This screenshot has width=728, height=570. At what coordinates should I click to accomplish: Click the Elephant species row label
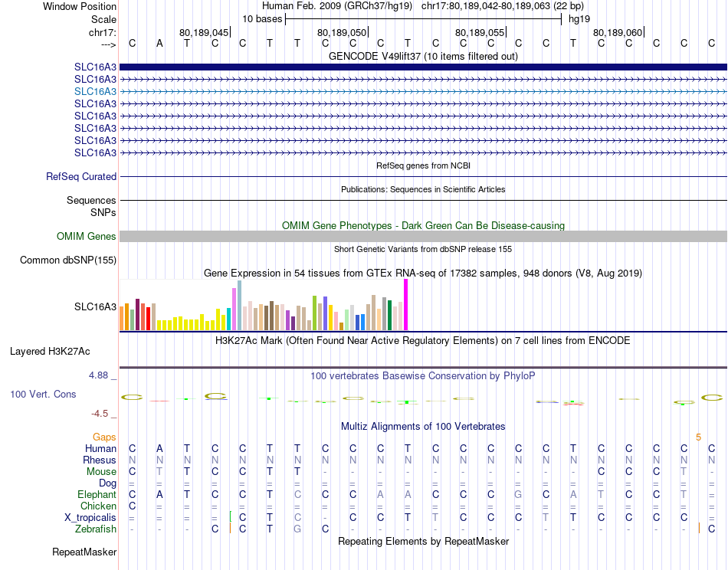click(x=97, y=495)
